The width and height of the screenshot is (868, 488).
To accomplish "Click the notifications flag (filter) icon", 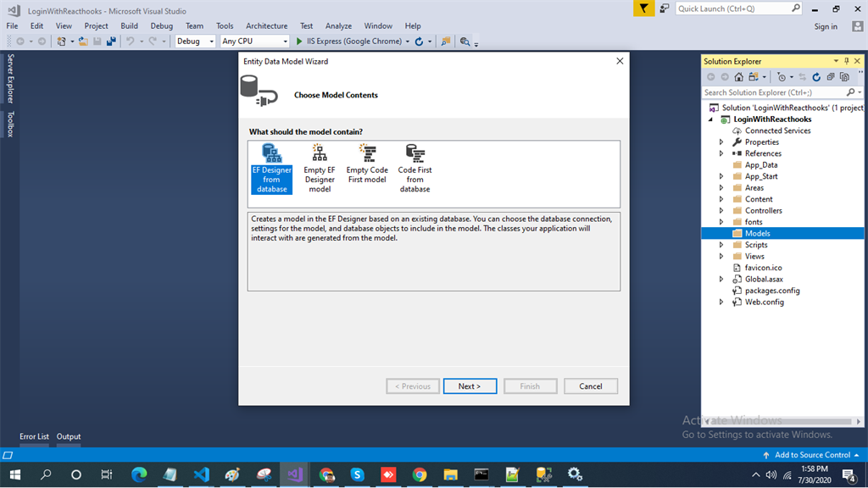I will coord(644,8).
